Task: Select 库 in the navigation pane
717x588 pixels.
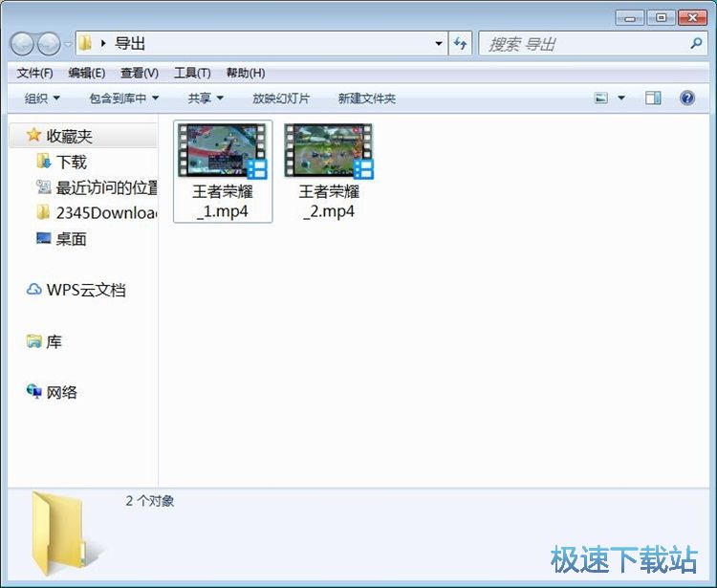Action: click(54, 341)
